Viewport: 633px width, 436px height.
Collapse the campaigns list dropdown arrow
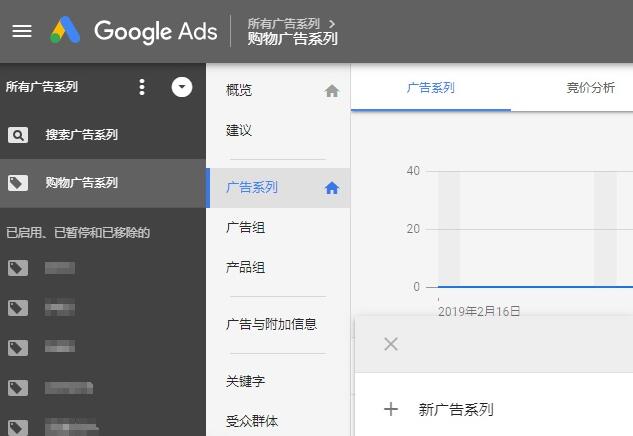coord(181,87)
